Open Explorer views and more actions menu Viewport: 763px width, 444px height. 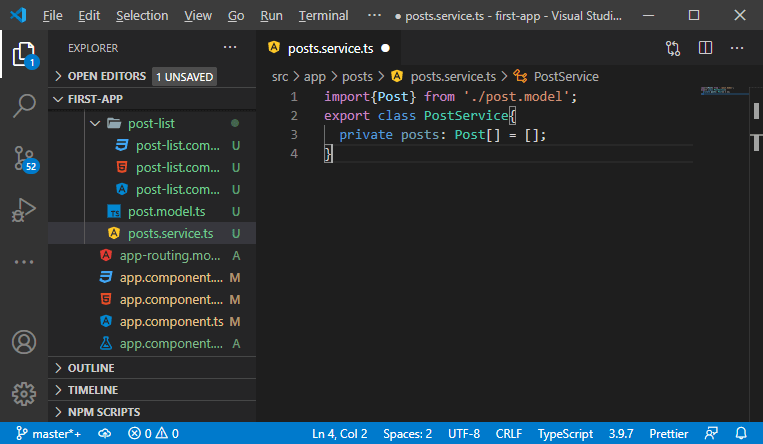click(230, 48)
